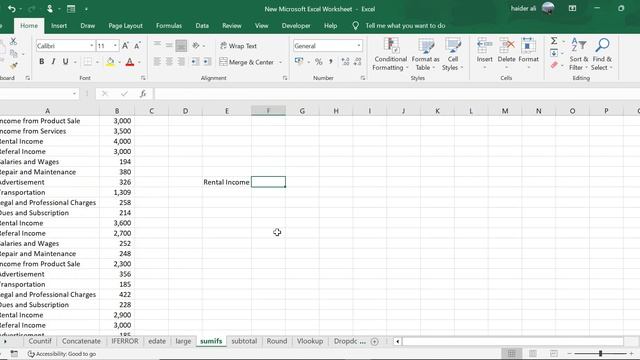This screenshot has width=640, height=360.
Task: Apply Percent Style
Action: coord(319,62)
